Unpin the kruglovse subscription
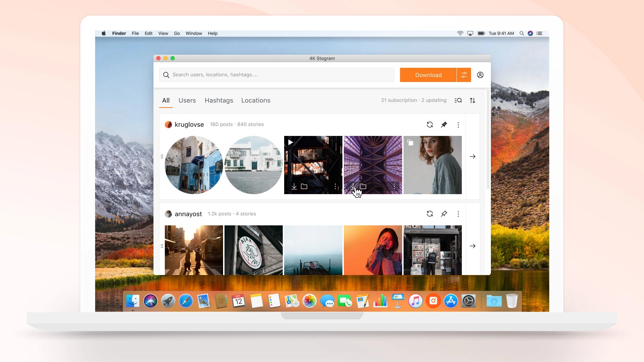Viewport: 644px width, 362px height. tap(444, 125)
